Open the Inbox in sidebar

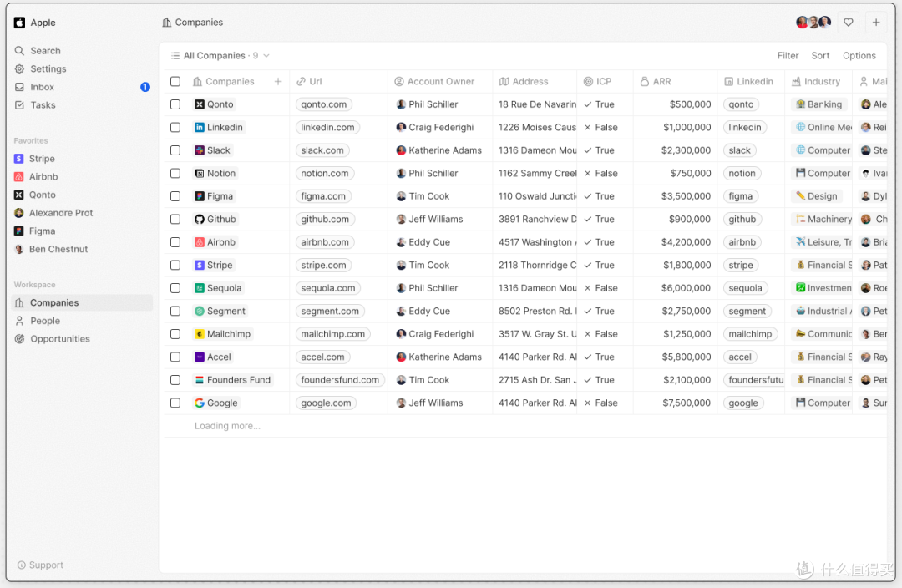click(42, 87)
